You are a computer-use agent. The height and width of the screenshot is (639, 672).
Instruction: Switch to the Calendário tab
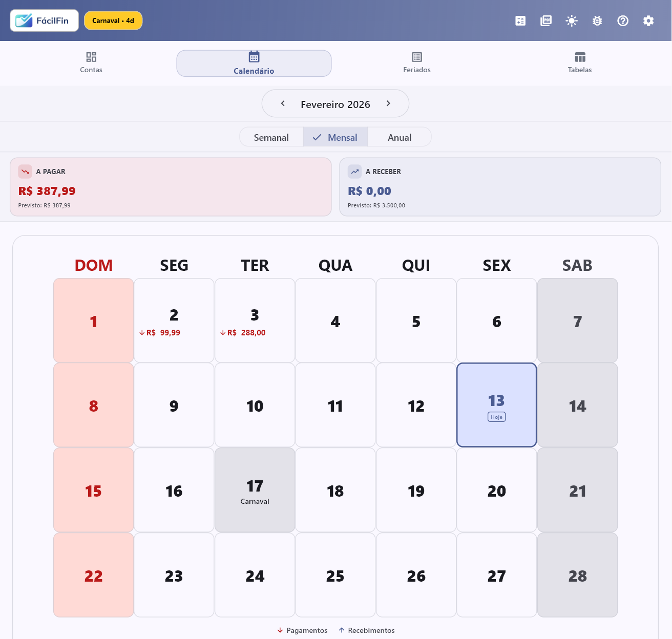coord(254,63)
